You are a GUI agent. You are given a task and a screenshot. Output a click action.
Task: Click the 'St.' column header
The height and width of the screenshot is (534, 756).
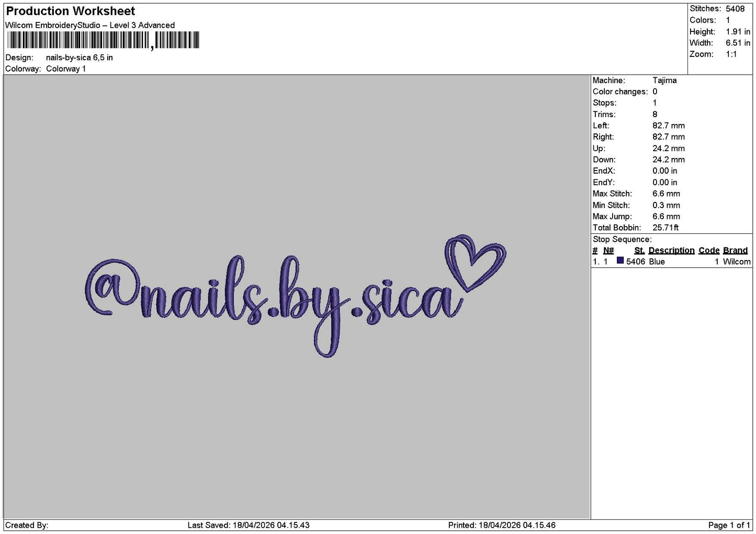[x=639, y=251]
